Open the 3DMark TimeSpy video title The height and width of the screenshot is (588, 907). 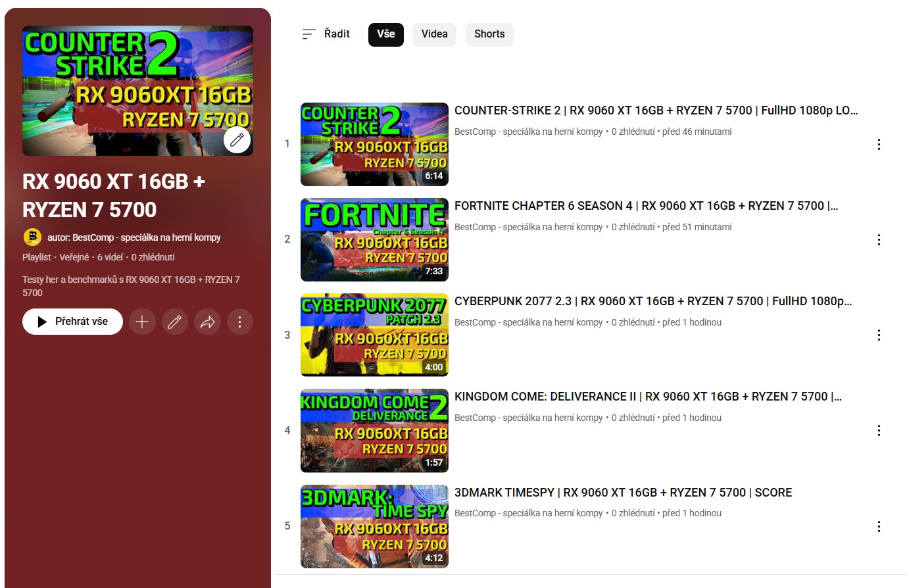[x=624, y=493]
